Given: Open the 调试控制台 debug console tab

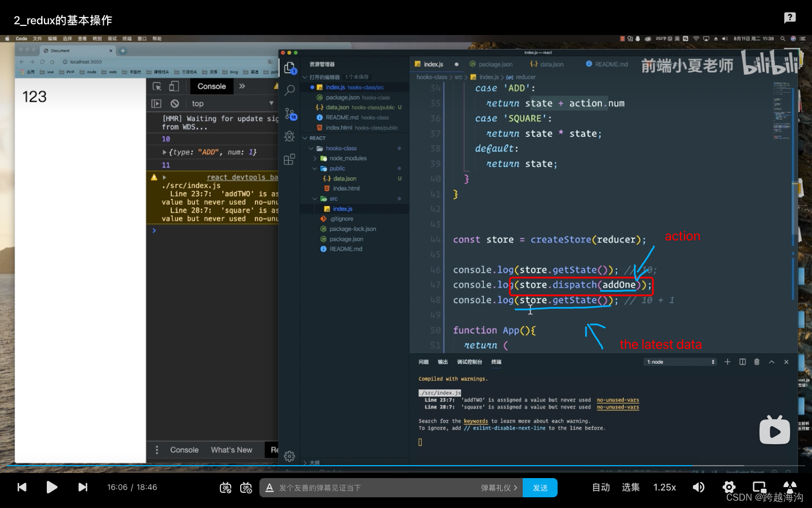Looking at the screenshot, I should coord(469,362).
